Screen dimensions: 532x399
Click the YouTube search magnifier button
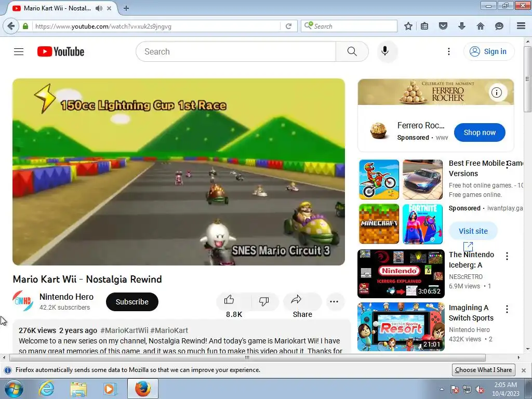click(352, 51)
